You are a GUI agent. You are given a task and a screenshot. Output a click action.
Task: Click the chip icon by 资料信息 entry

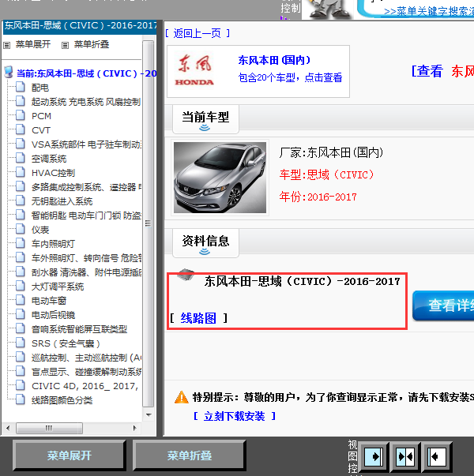186,274
